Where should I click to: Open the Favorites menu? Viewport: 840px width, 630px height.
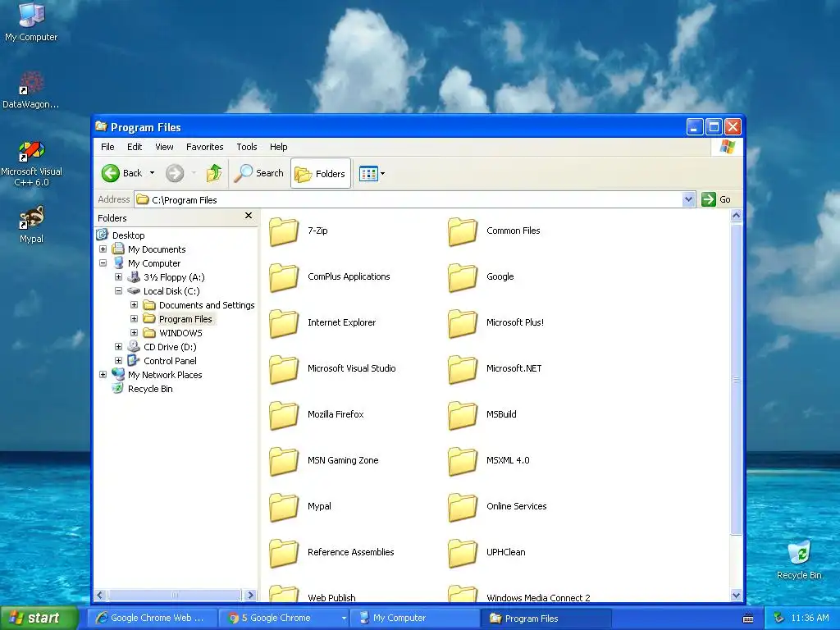pyautogui.click(x=204, y=147)
